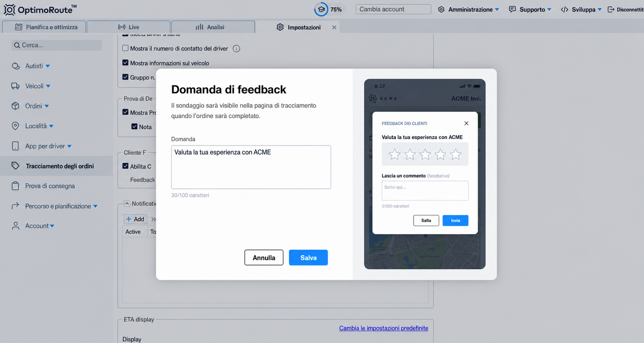Toggle the Abilita C checkbox
Image resolution: width=644 pixels, height=343 pixels.
point(125,166)
